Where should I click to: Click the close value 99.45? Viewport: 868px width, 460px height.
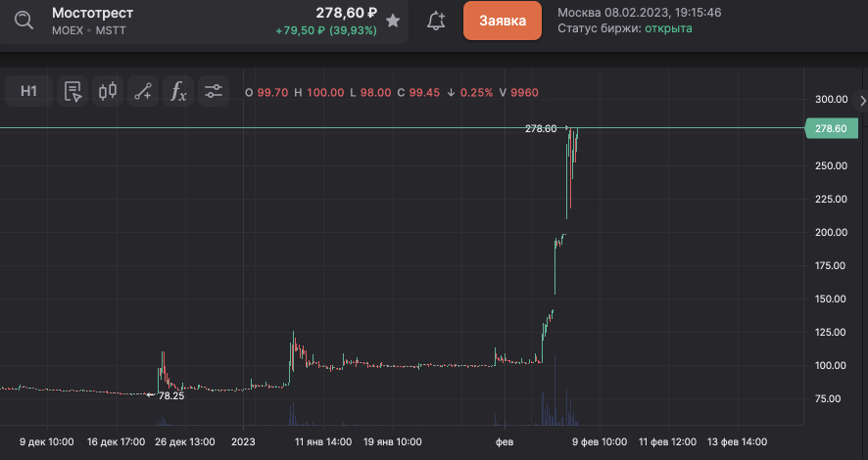(424, 93)
